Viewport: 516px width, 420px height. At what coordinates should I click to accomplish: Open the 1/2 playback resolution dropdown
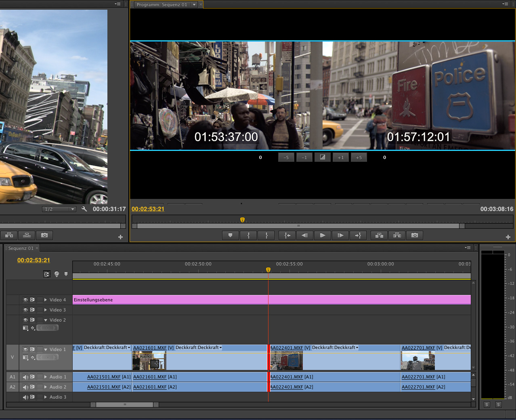tap(59, 209)
